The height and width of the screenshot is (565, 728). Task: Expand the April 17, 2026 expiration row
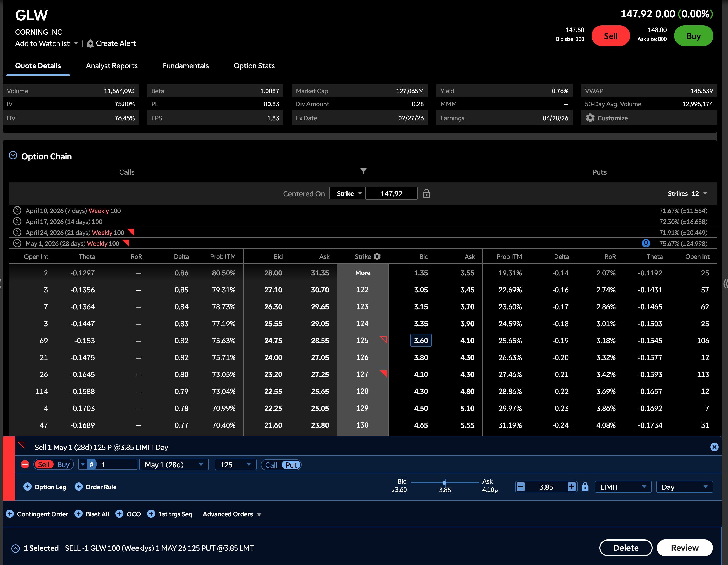pos(17,222)
